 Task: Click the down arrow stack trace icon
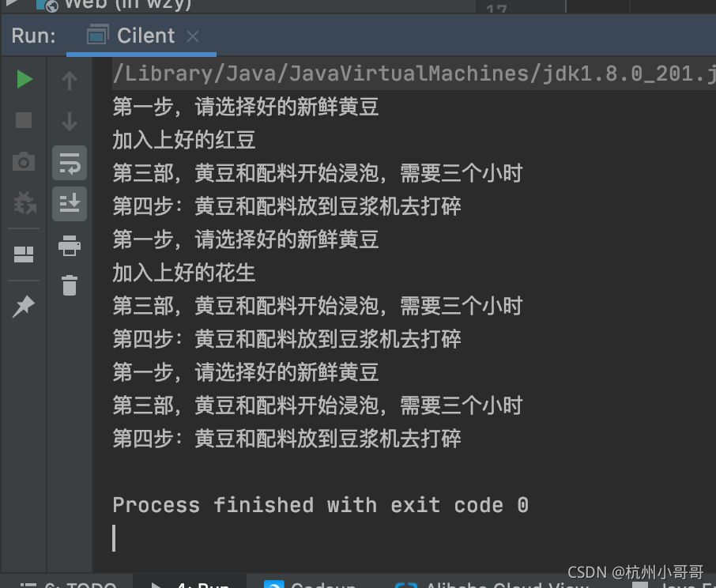[70, 122]
